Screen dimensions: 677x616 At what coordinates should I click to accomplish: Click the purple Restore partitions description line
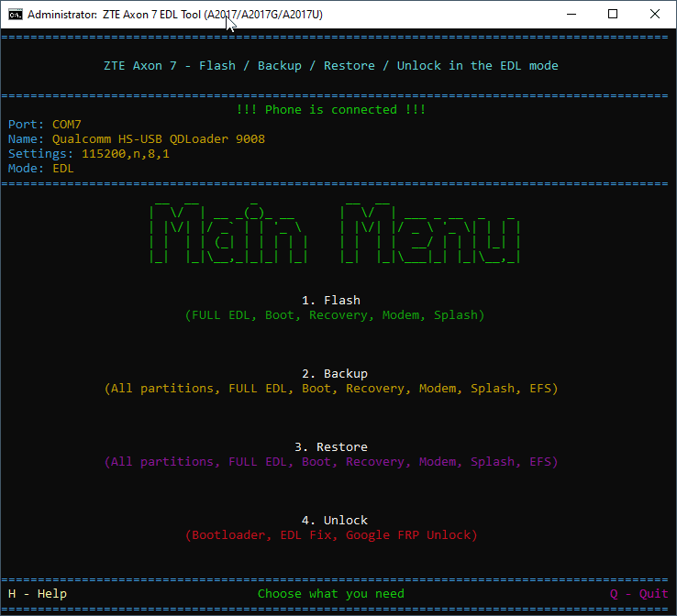pos(331,462)
